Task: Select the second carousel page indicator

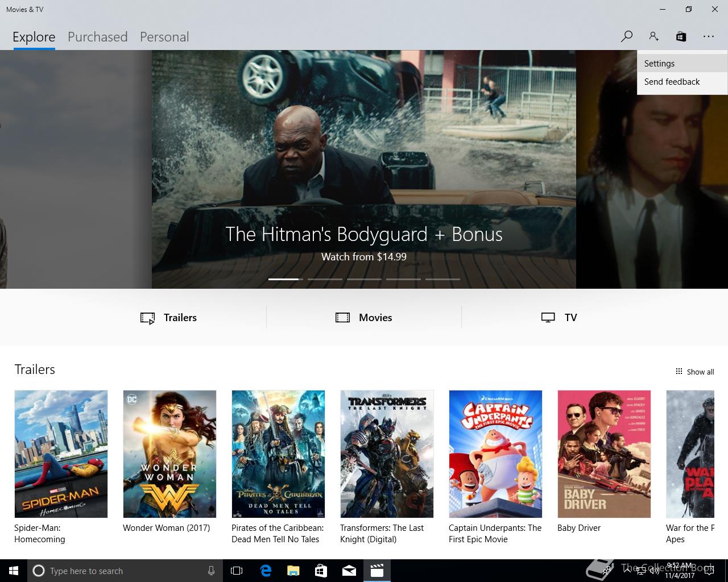Action: click(325, 279)
